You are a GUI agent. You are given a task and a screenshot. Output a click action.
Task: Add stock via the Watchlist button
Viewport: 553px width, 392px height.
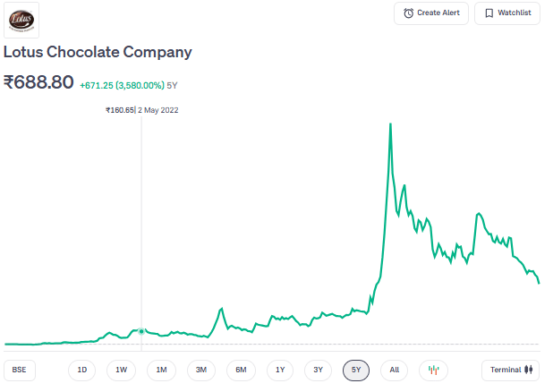[x=507, y=13]
